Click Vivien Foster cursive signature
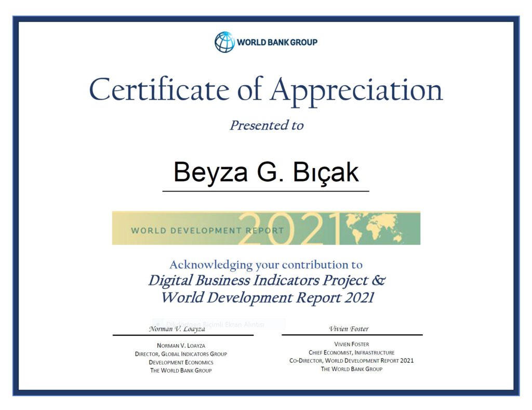 click(x=349, y=329)
